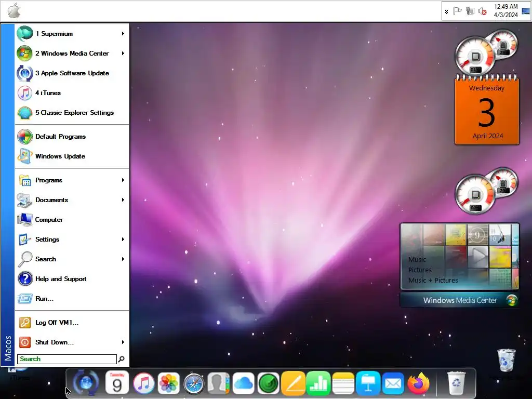
Task: Open the Contacts dock icon
Action: coord(219,383)
